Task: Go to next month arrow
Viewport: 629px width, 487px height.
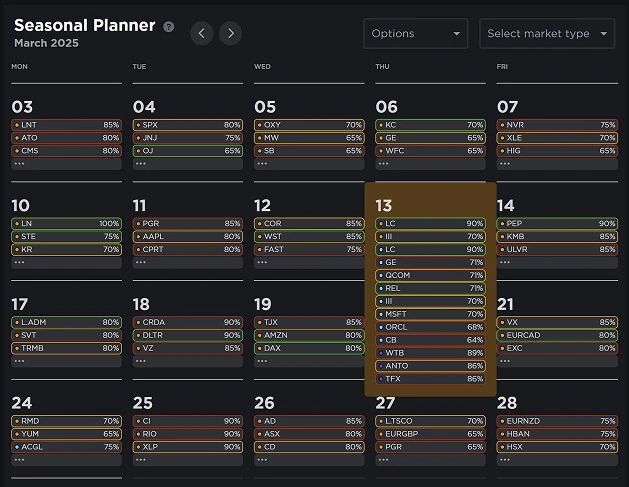Action: pos(231,33)
